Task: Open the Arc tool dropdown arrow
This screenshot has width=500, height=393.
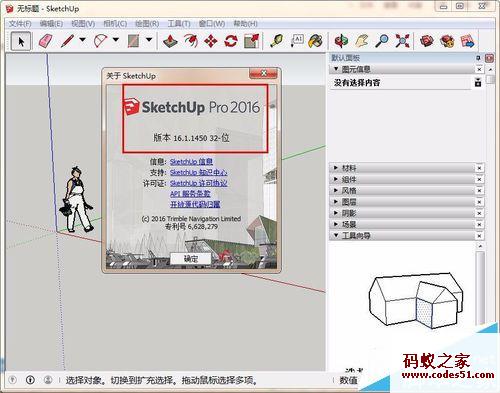Action: 116,40
